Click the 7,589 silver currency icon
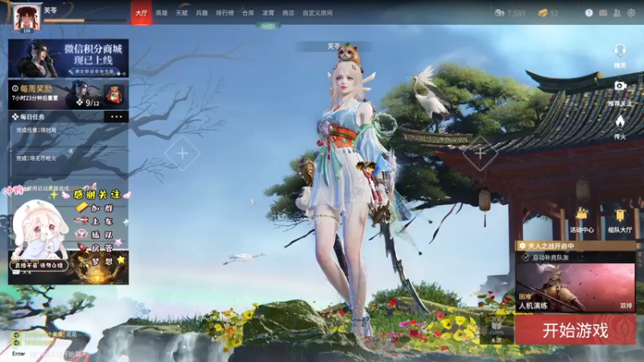The height and width of the screenshot is (362, 644). click(x=499, y=13)
